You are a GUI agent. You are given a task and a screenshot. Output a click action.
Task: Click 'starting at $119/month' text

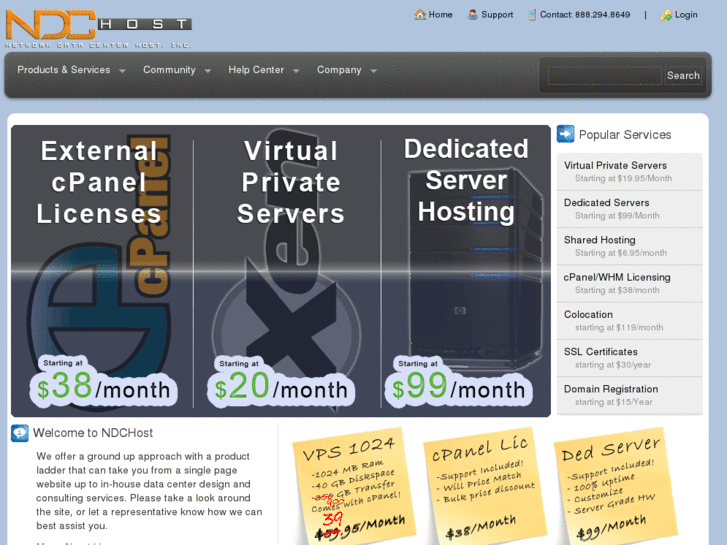tap(619, 327)
